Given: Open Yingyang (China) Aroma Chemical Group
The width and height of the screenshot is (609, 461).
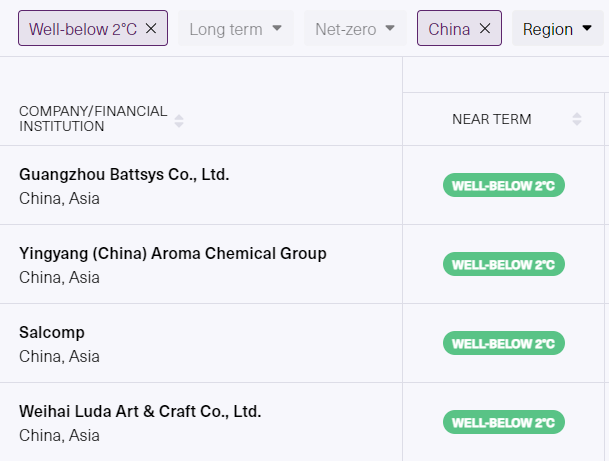Looking at the screenshot, I should (x=172, y=254).
